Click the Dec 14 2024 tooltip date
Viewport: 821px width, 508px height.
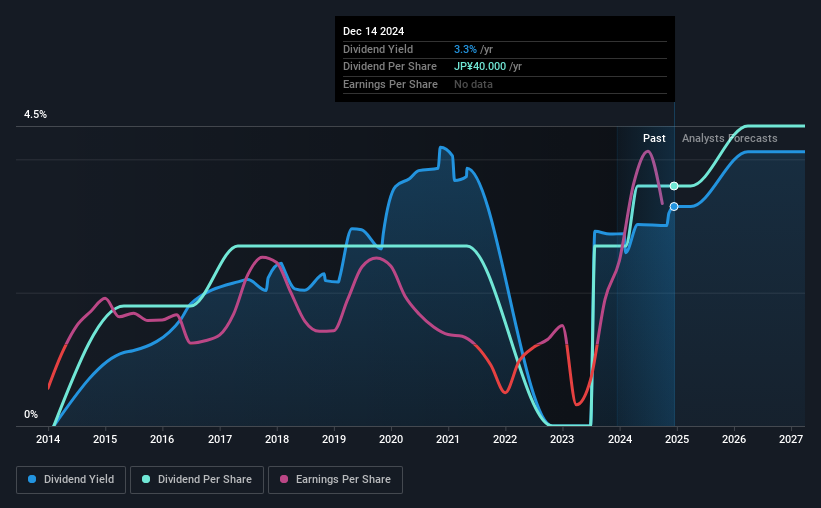click(x=373, y=31)
